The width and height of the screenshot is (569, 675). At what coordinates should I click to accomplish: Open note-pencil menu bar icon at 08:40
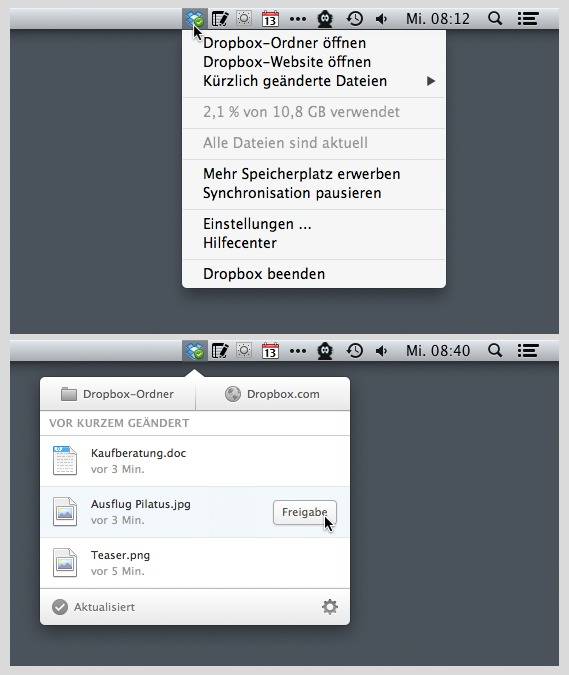220,351
